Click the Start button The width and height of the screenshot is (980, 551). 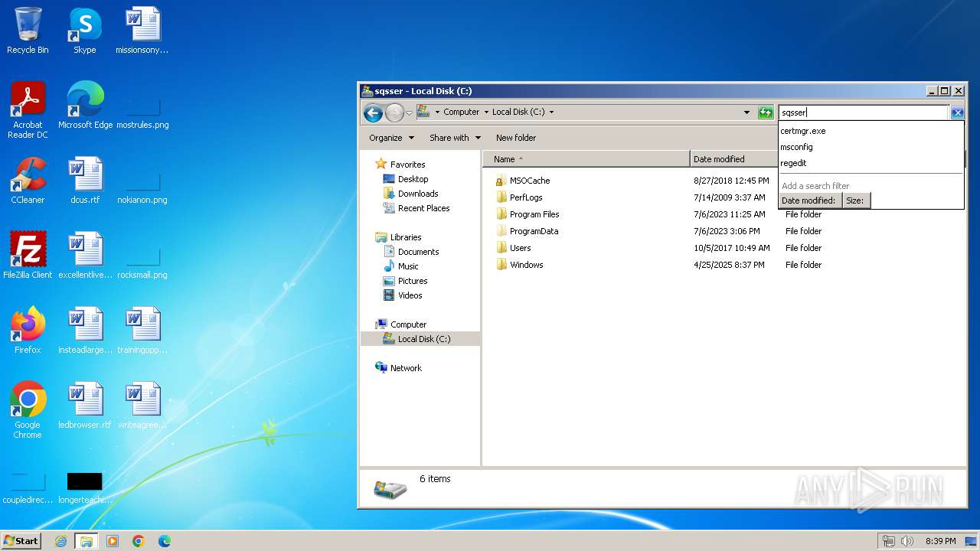(x=21, y=541)
